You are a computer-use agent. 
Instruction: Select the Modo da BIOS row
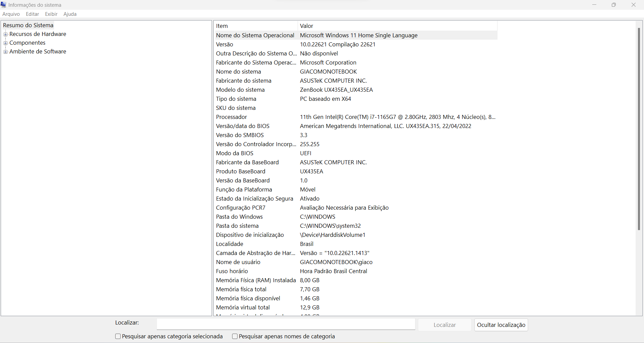[x=356, y=153]
